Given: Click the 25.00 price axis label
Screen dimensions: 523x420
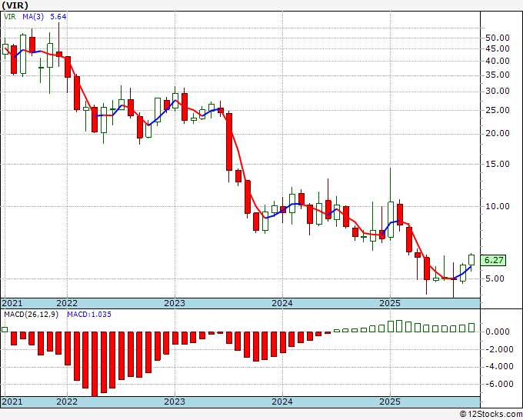Looking at the screenshot, I should 498,111.
